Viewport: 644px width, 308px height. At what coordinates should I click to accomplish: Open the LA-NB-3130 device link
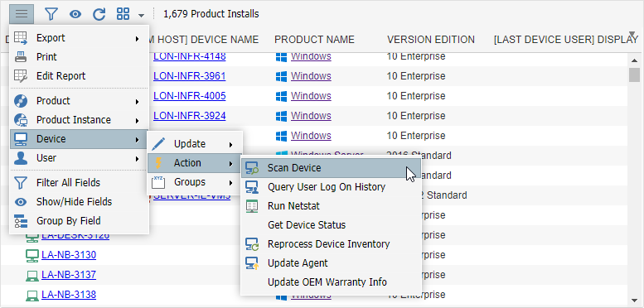69,255
